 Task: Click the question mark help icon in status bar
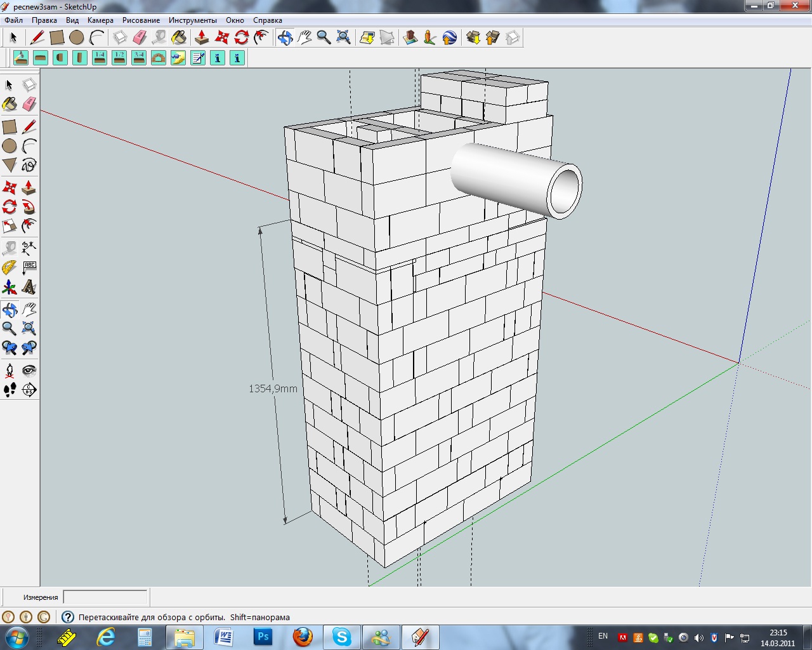click(67, 617)
